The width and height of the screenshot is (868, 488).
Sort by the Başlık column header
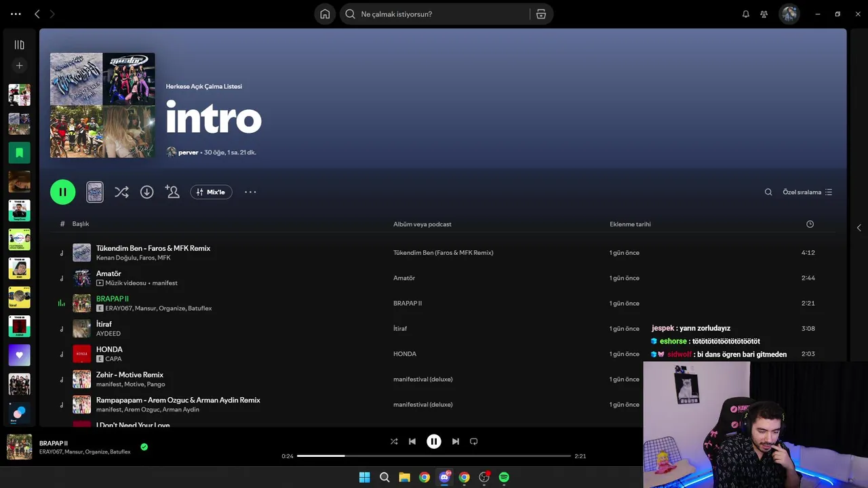click(x=81, y=224)
